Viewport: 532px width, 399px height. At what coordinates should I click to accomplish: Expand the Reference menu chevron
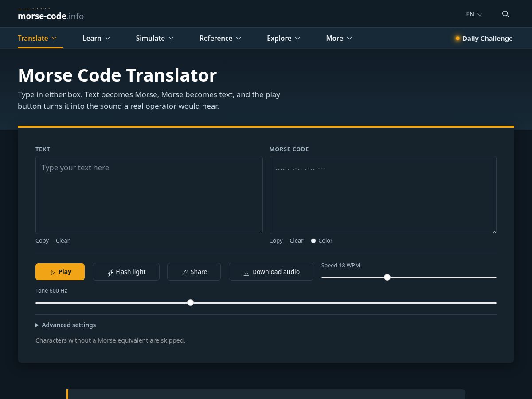[x=239, y=38]
